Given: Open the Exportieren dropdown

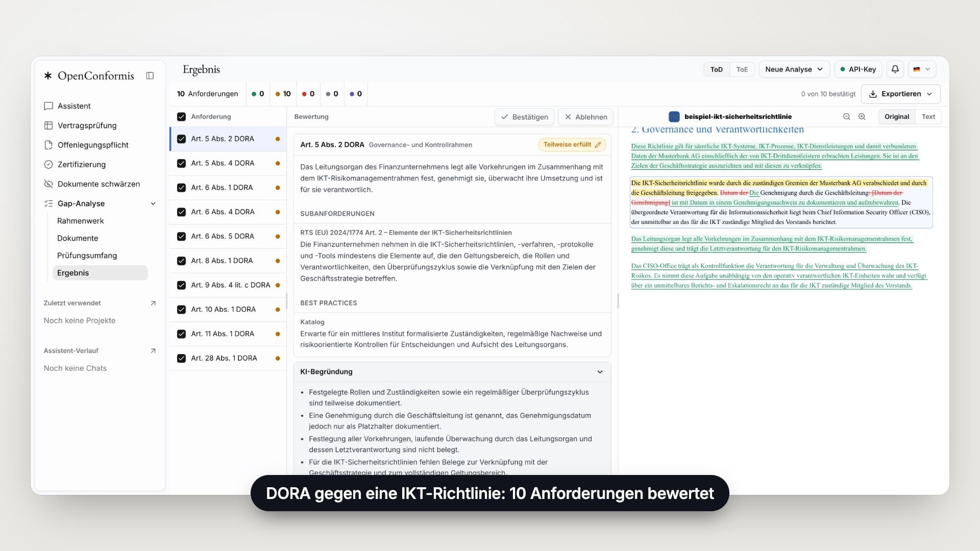Looking at the screenshot, I should [x=900, y=94].
